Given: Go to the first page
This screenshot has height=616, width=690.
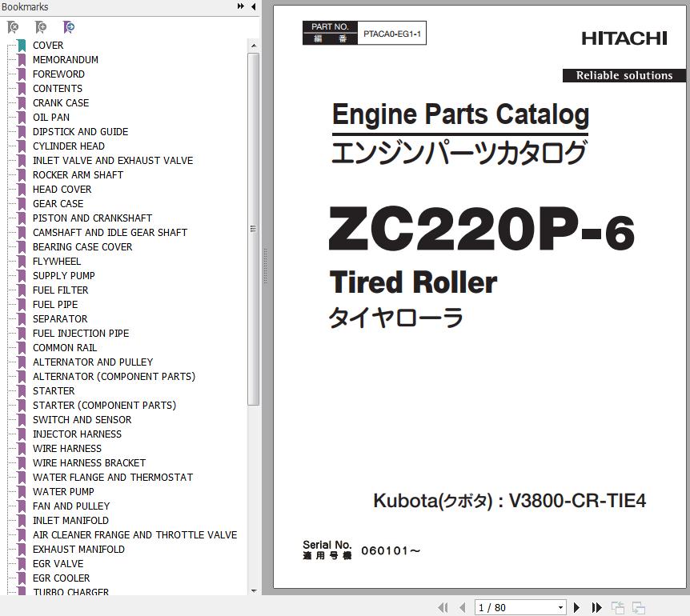Looking at the screenshot, I should point(443,608).
